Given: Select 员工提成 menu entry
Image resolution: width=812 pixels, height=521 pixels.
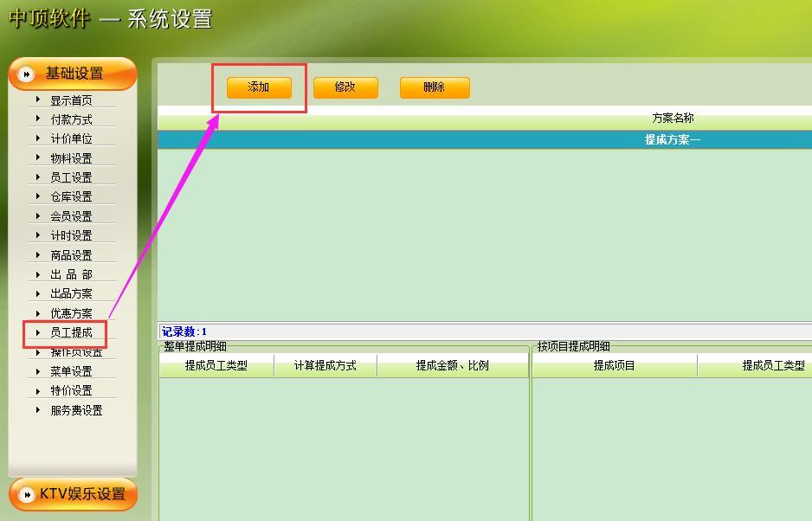Looking at the screenshot, I should [71, 332].
